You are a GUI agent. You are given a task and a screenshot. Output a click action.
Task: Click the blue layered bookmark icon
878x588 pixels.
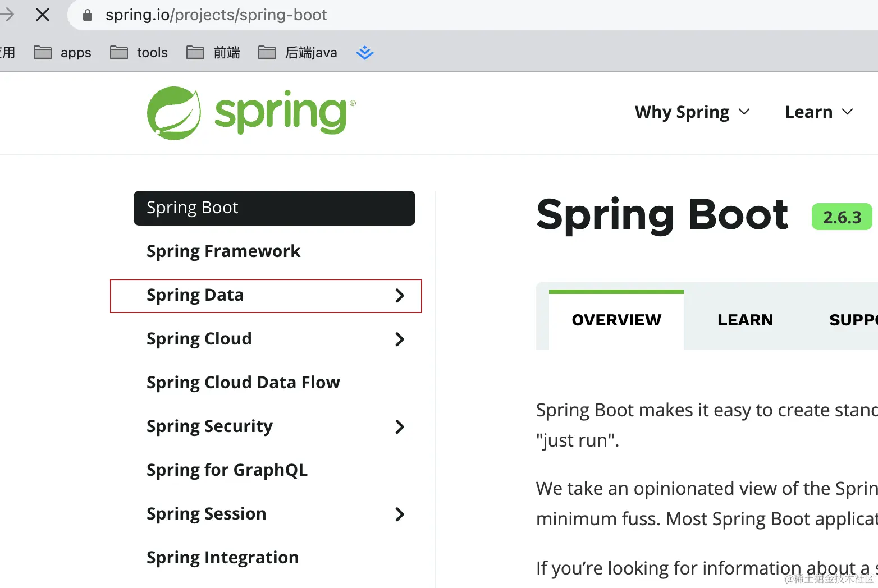coord(365,53)
